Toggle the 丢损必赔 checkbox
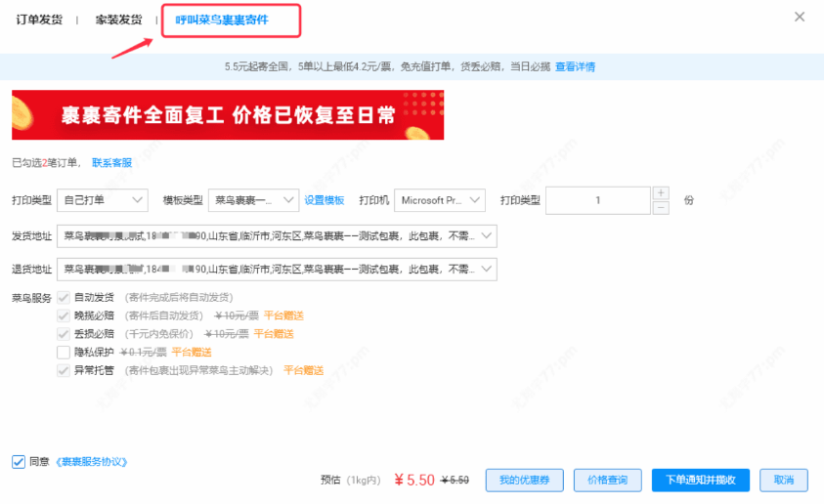The image size is (824, 504). (x=64, y=334)
